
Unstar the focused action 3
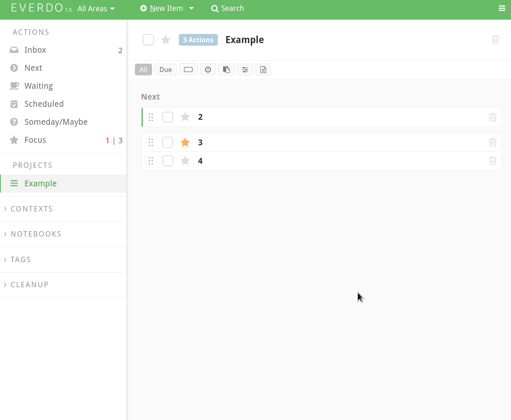click(185, 142)
